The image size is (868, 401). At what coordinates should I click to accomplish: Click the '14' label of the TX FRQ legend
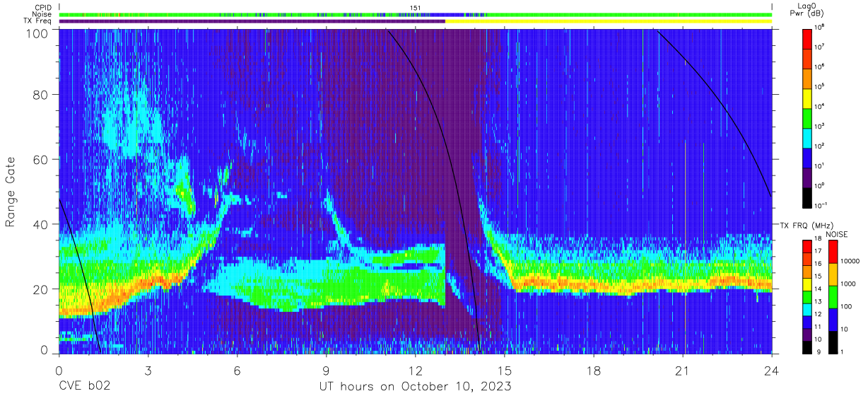click(x=819, y=291)
